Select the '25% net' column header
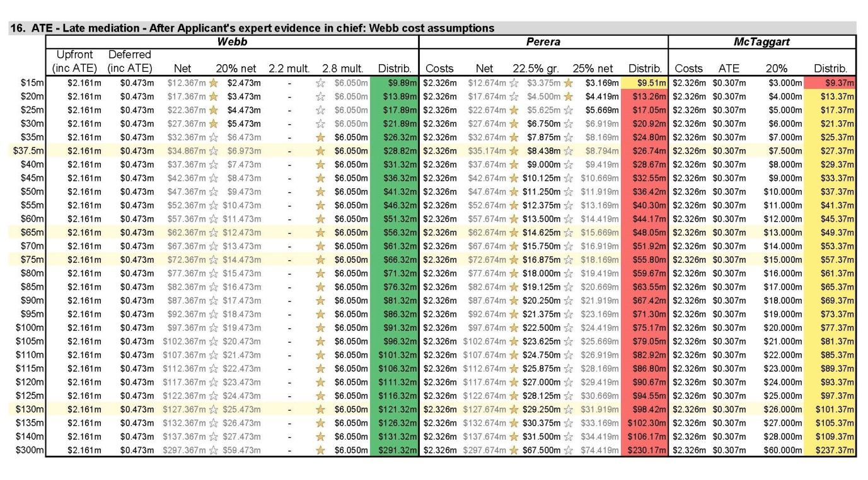Image resolution: width=868 pixels, height=480 pixels. (x=593, y=68)
